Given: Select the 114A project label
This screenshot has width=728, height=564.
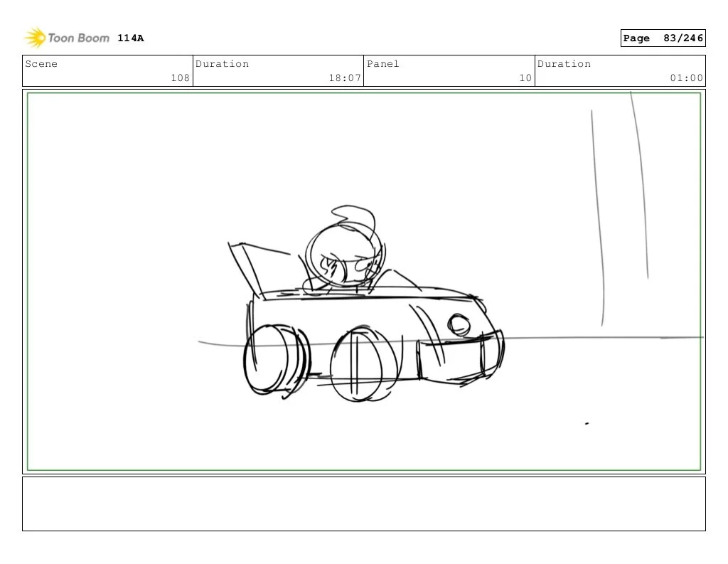Looking at the screenshot, I should (131, 38).
